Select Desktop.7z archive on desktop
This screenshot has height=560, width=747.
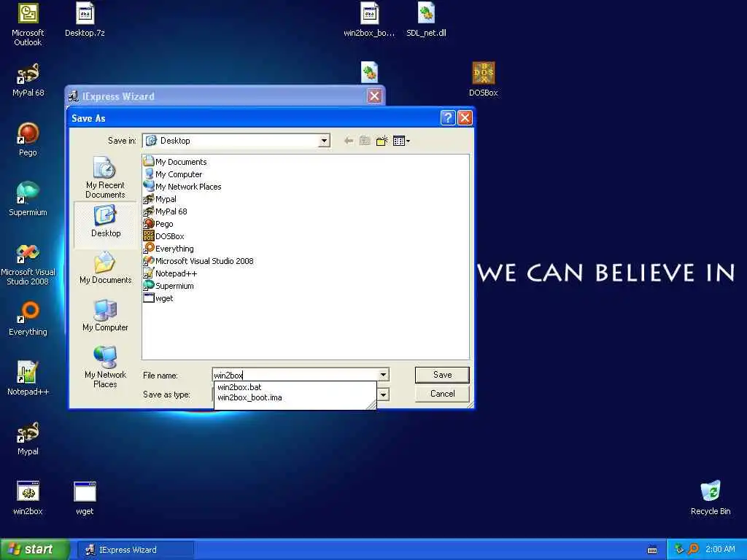[x=85, y=20]
